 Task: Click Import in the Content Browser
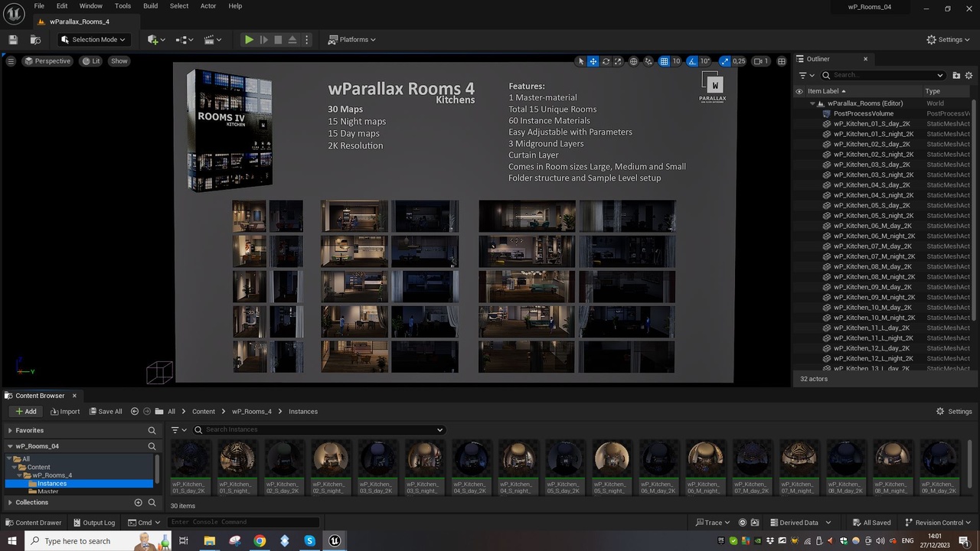tap(65, 412)
